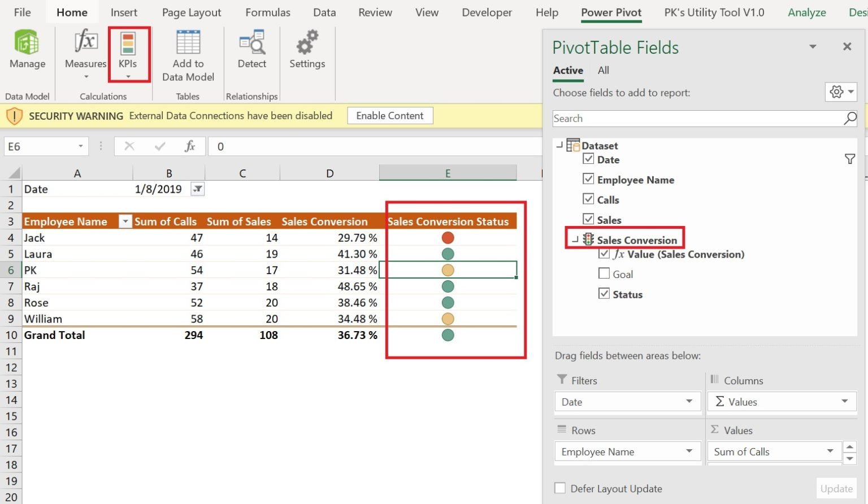Screen dimensions: 868x504
Task: Click the Enable Content button
Action: (389, 115)
